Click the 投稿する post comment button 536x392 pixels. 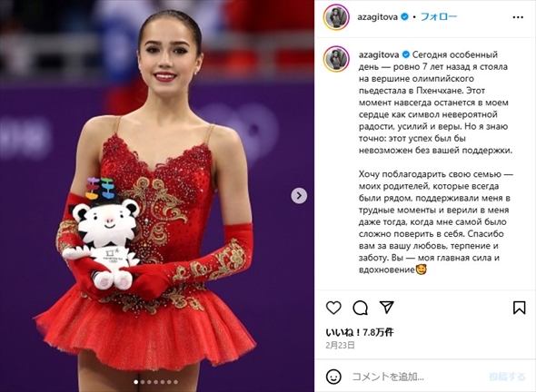pos(507,377)
